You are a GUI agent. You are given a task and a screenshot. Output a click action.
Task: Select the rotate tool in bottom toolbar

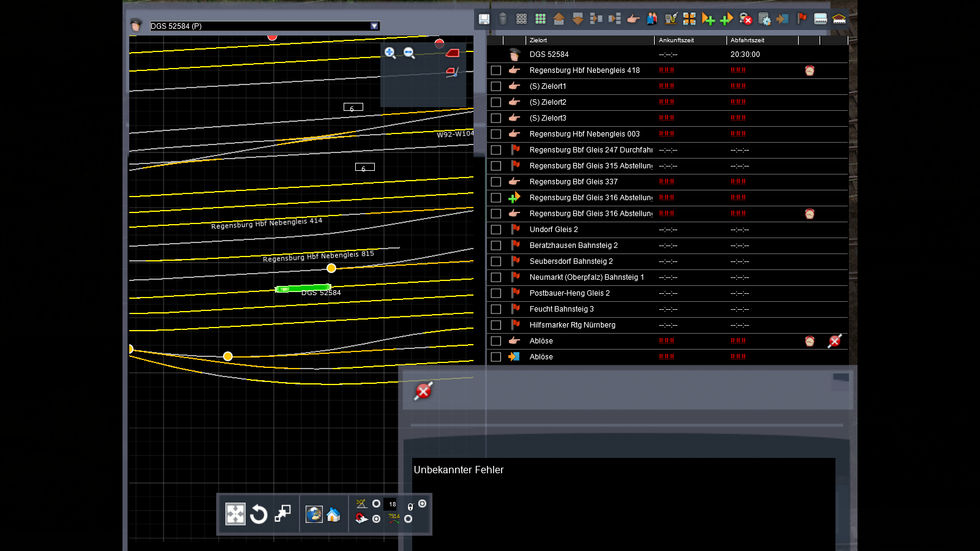tap(258, 514)
